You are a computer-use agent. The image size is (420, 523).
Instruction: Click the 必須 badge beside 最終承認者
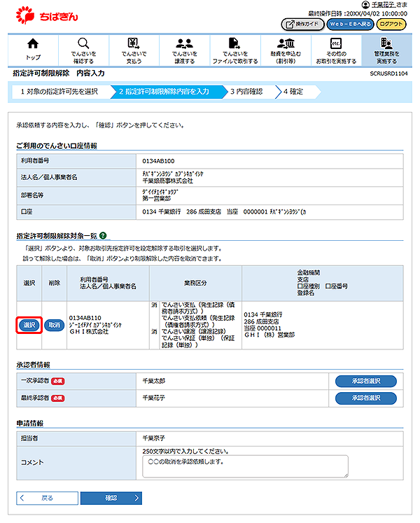[x=58, y=398]
